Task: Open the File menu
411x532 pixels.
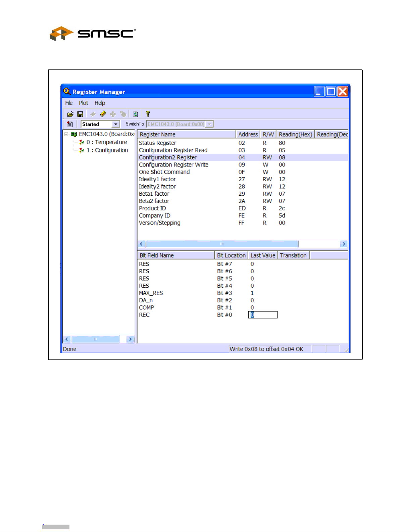Action: (x=69, y=103)
